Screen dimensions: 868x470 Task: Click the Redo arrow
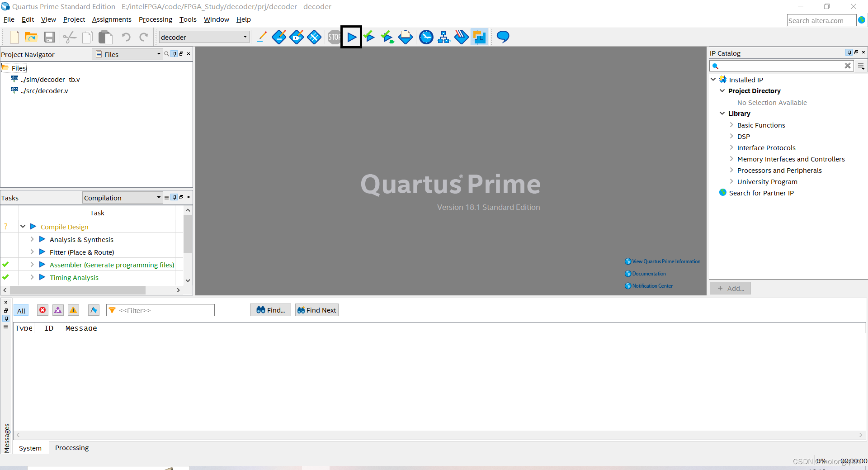pyautogui.click(x=144, y=37)
